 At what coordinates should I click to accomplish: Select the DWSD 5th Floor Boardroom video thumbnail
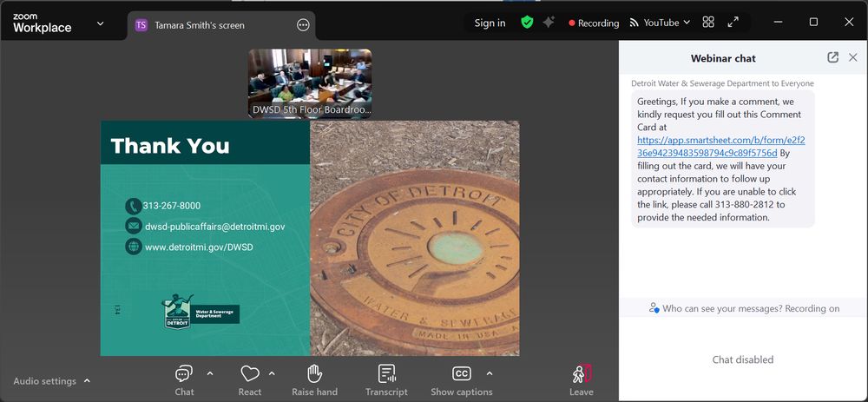pos(310,83)
